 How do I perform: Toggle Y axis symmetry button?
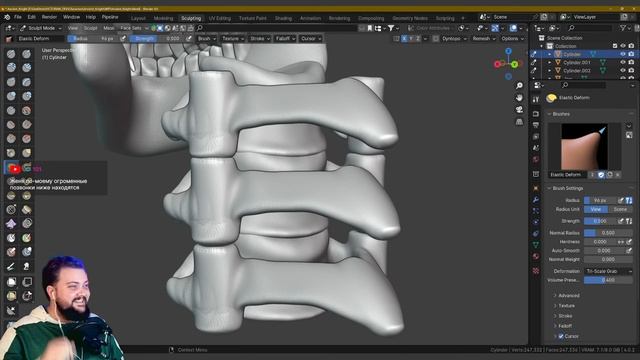(411, 38)
